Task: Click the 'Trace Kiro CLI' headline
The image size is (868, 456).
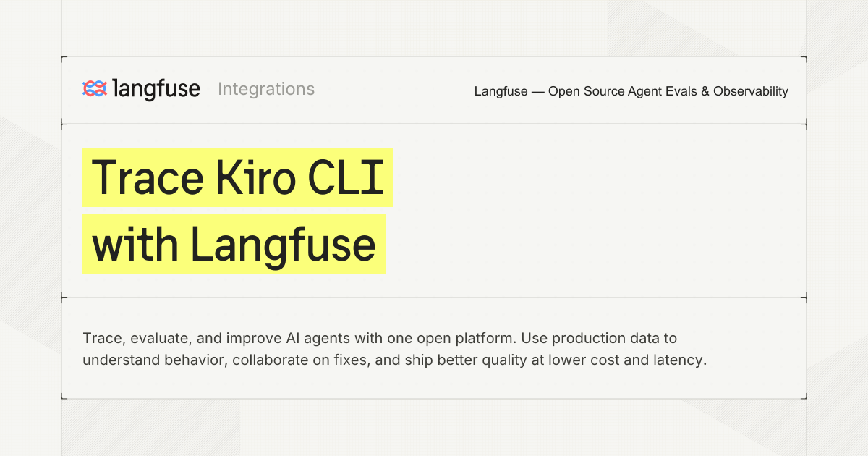Action: click(x=237, y=177)
